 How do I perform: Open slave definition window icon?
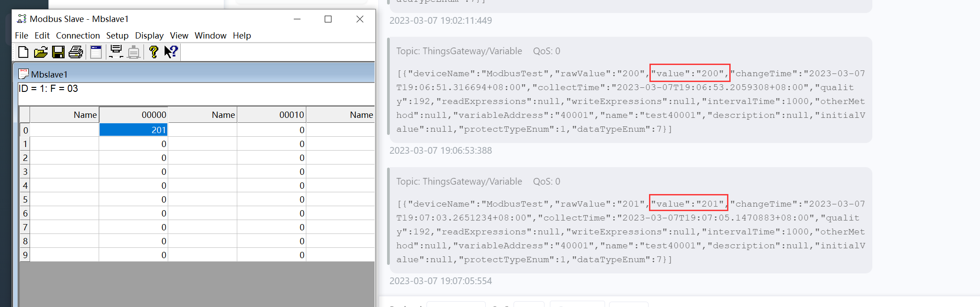click(96, 52)
